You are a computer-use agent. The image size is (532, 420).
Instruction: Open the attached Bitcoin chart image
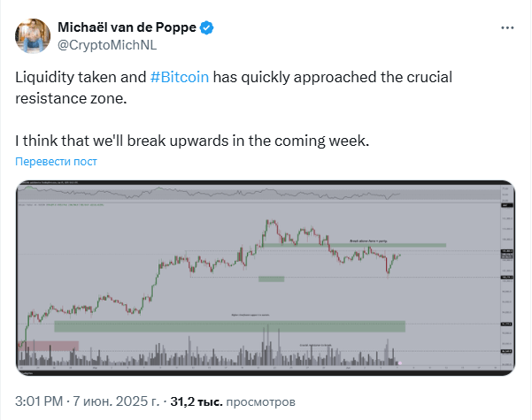click(x=266, y=278)
